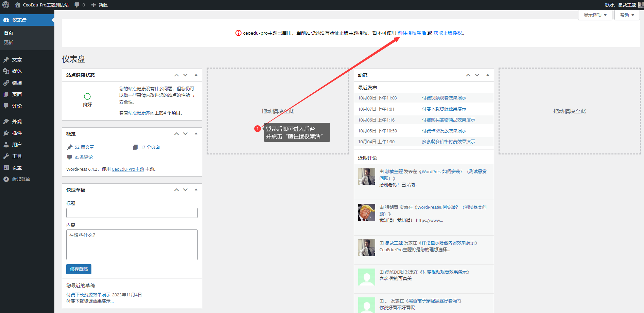Open 黑色裙子穿配黑丝好看吗? comment link
The width and height of the screenshot is (644, 313).
pos(433,301)
